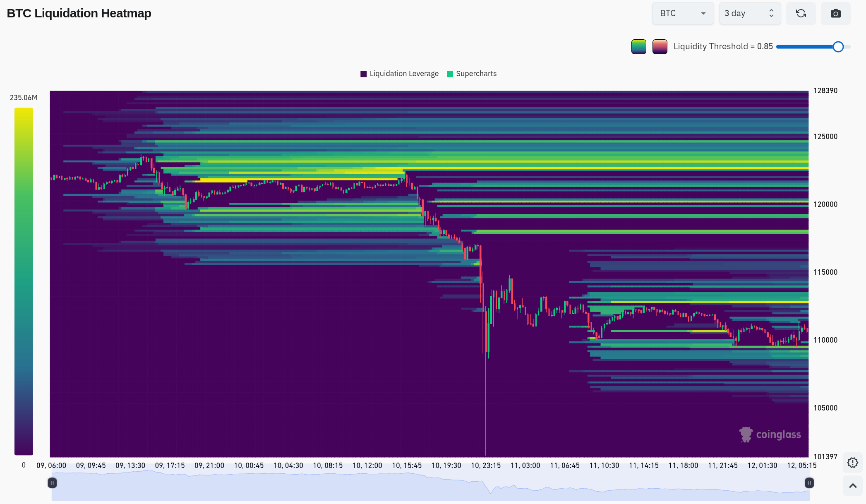Image resolution: width=866 pixels, height=504 pixels.
Task: Click the 110000 price axis label
Action: coord(825,340)
